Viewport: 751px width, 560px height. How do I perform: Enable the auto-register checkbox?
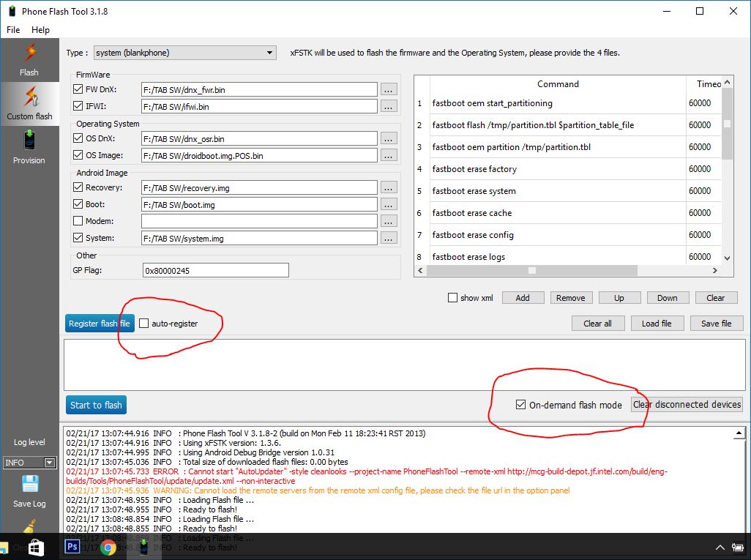[143, 324]
